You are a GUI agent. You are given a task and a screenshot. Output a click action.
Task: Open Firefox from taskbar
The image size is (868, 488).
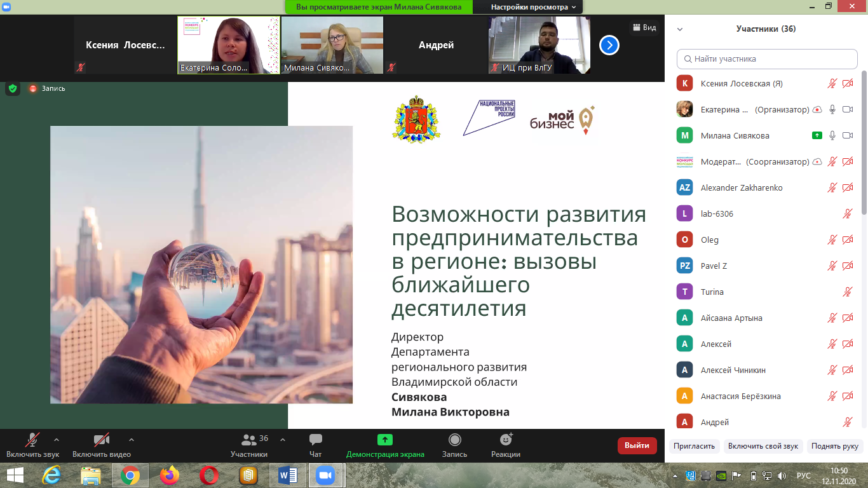tap(169, 475)
